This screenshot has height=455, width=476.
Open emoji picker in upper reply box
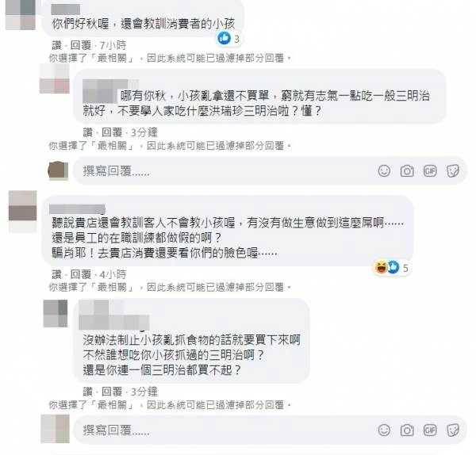click(x=384, y=170)
